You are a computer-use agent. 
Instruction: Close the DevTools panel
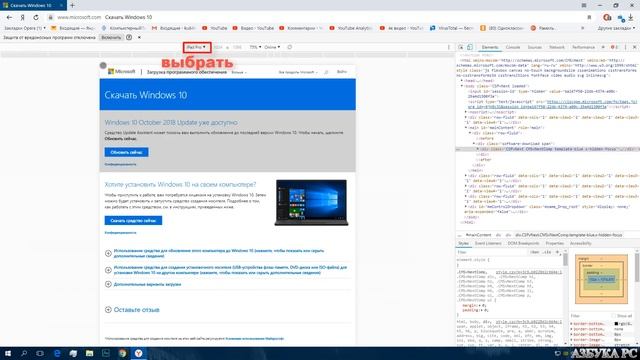pos(634,47)
